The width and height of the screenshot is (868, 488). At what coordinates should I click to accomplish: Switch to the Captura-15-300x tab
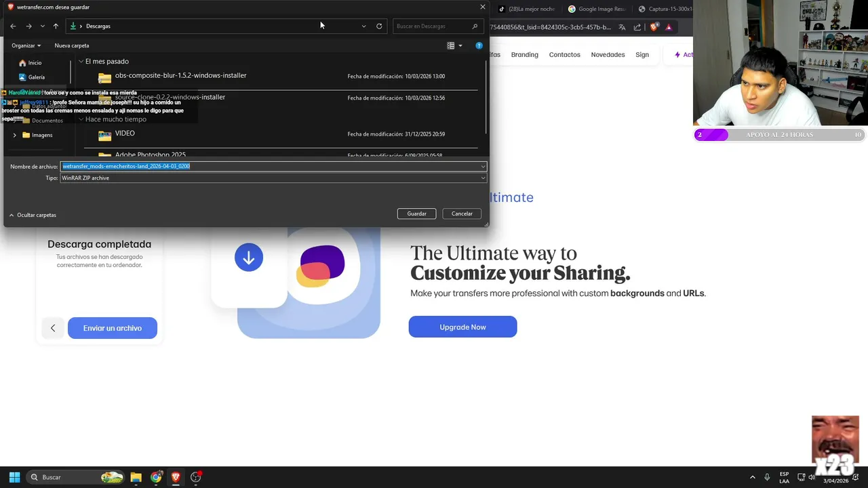(665, 9)
